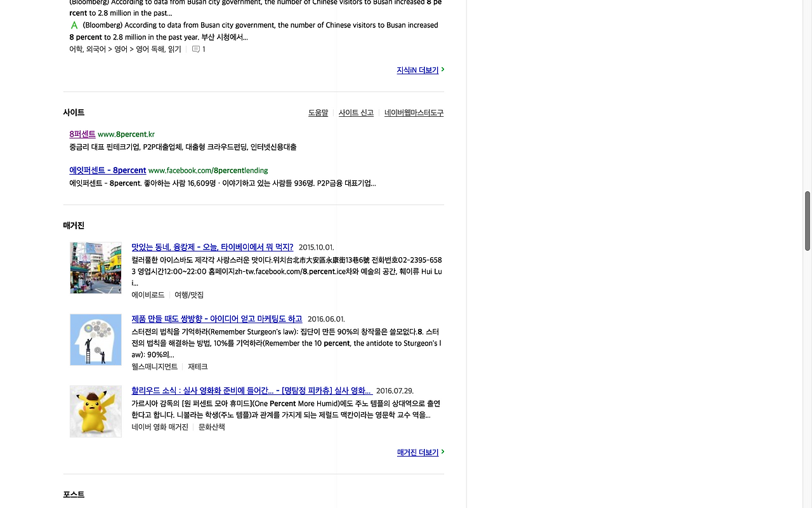Click the 도움말 help link
Viewport: 812px width, 508px height.
pyautogui.click(x=318, y=112)
